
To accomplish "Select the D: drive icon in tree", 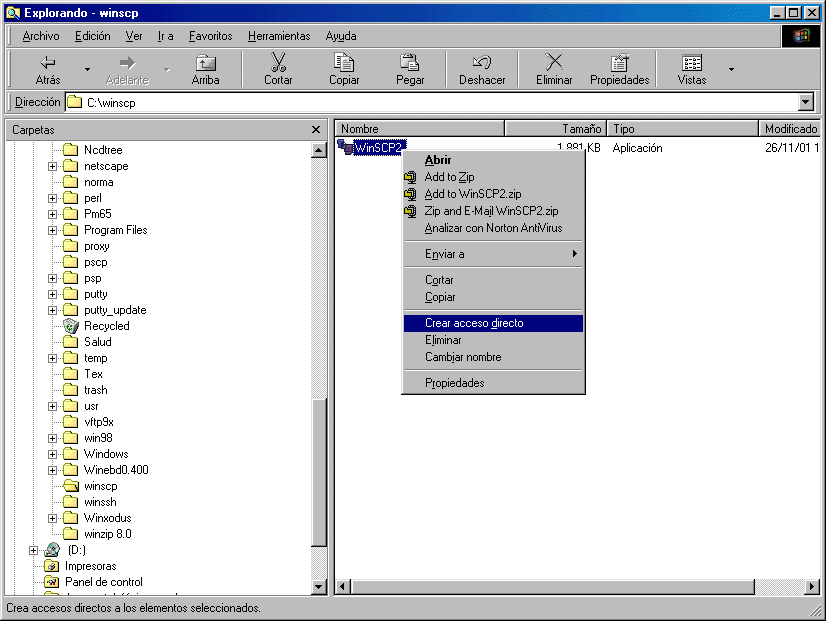I will click(52, 550).
